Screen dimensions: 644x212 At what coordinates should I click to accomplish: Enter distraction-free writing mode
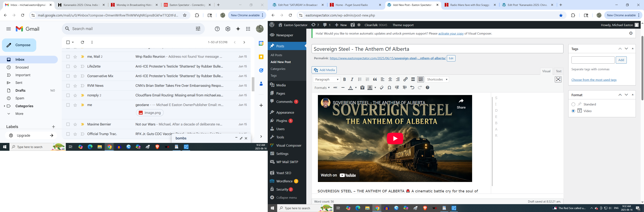(558, 79)
